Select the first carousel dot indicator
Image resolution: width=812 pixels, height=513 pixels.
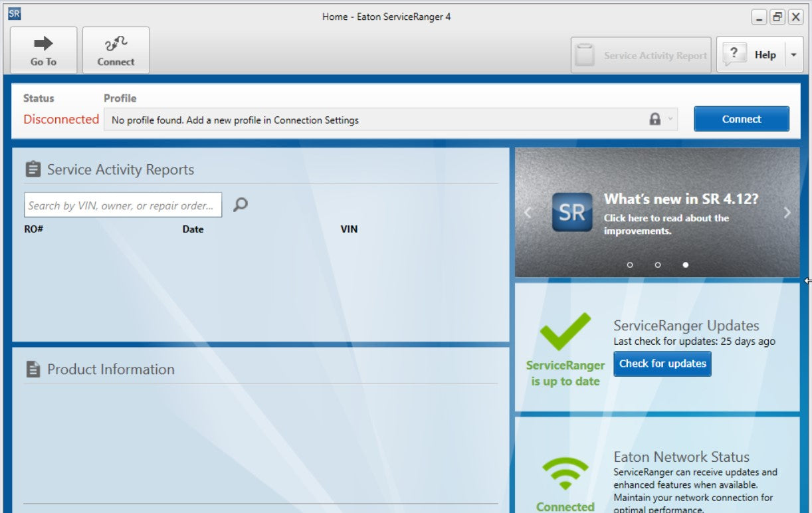click(630, 264)
